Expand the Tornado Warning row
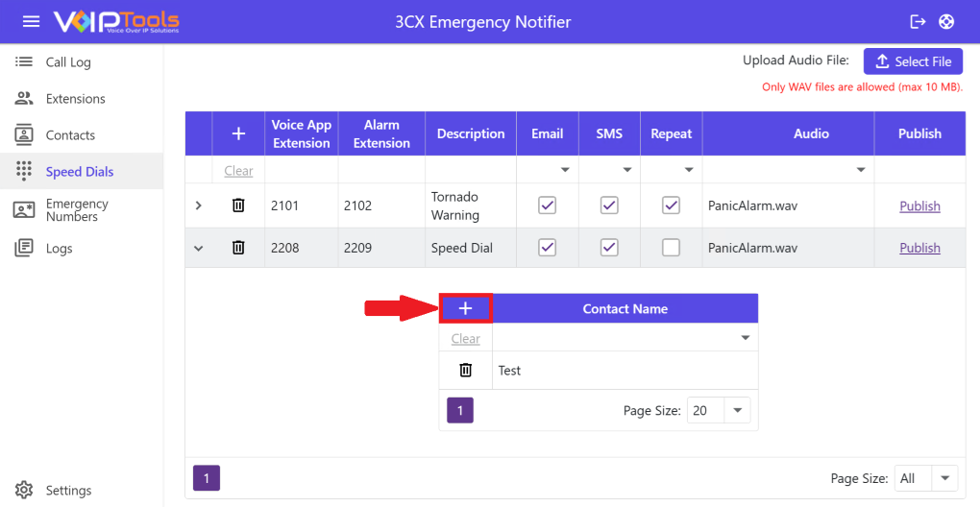The image size is (980, 507). click(199, 205)
